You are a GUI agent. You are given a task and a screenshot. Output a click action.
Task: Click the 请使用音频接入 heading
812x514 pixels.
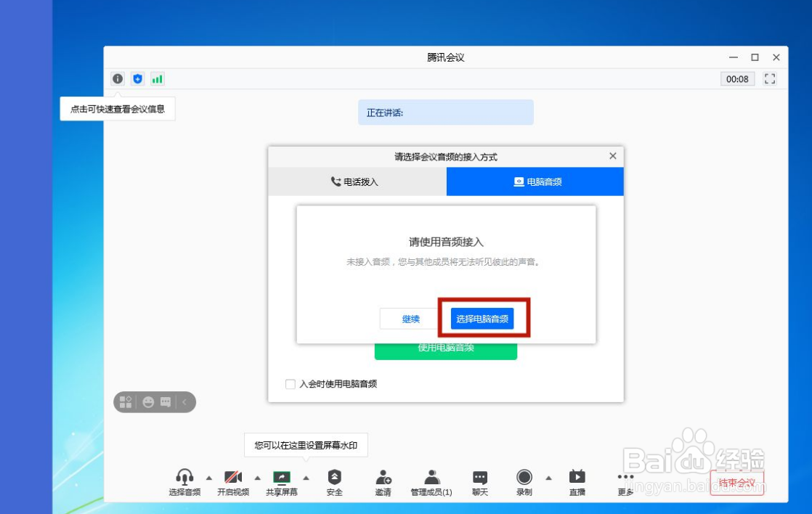click(446, 242)
